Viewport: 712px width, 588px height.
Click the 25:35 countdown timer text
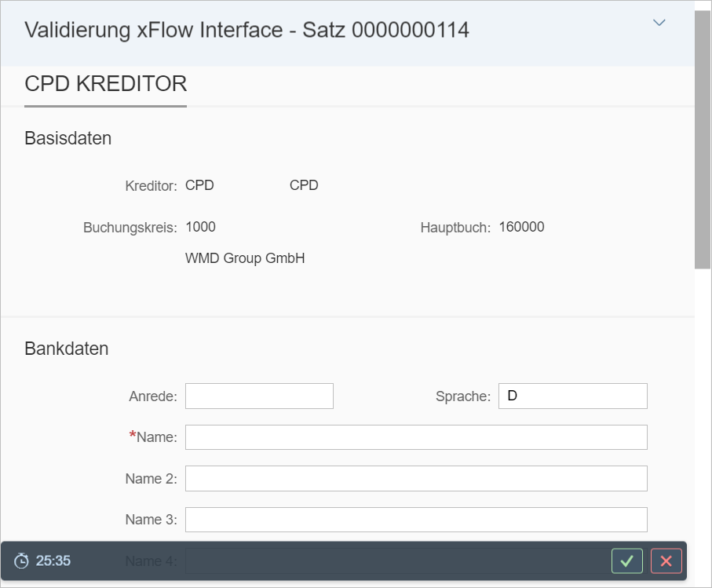click(x=53, y=561)
